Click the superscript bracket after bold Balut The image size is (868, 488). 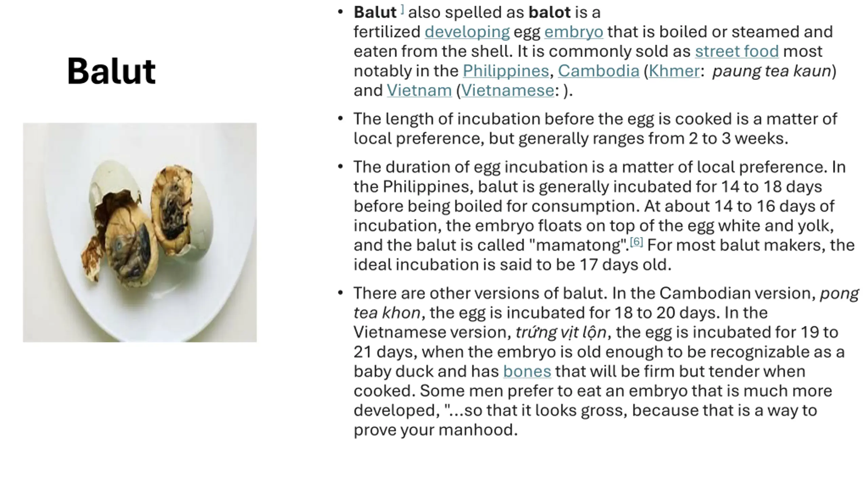coord(402,9)
